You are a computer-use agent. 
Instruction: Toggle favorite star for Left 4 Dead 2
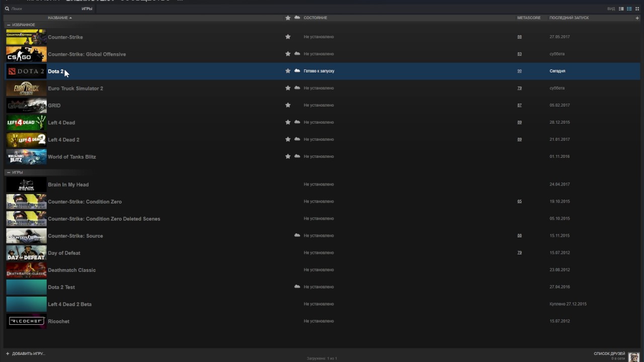288,139
